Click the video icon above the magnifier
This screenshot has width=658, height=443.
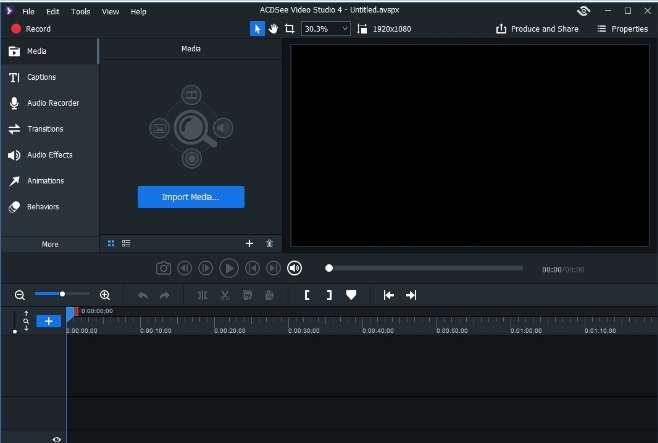(x=191, y=94)
